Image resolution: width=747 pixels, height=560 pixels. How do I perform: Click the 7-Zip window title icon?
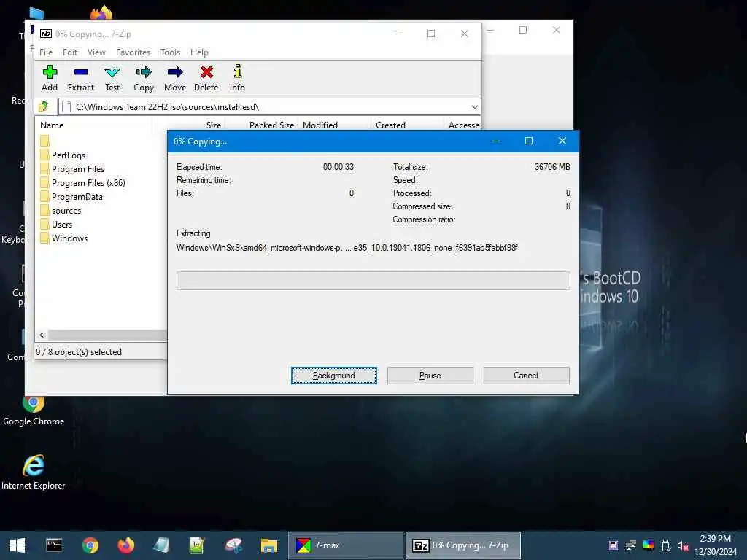pos(46,34)
